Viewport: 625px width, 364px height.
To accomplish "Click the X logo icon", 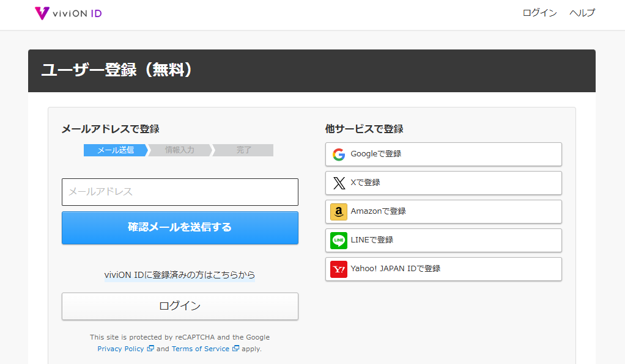I will coord(339,183).
